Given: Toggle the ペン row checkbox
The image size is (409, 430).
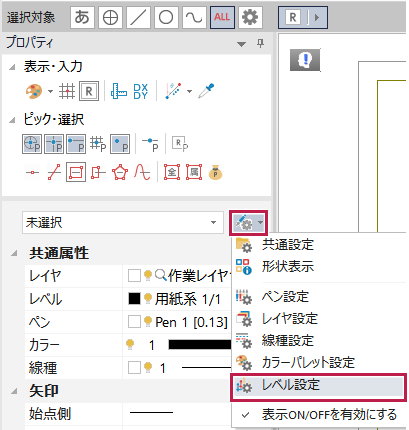Looking at the screenshot, I should tap(134, 322).
